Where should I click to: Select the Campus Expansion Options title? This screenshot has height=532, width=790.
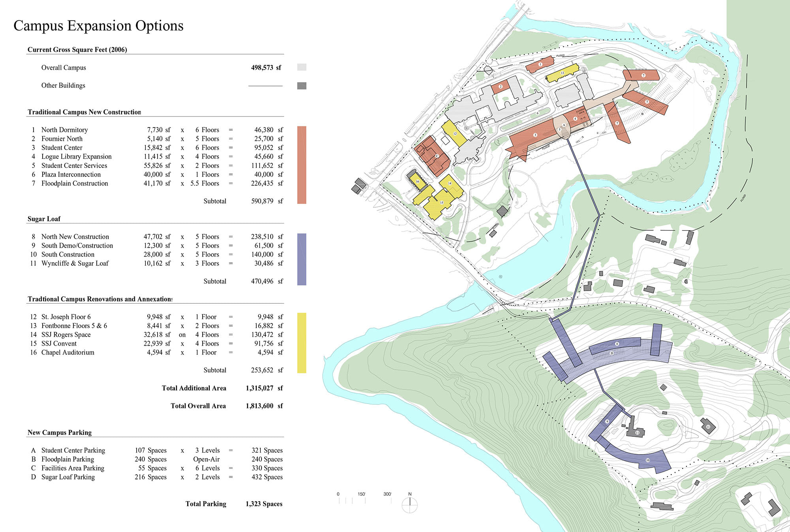(98, 26)
